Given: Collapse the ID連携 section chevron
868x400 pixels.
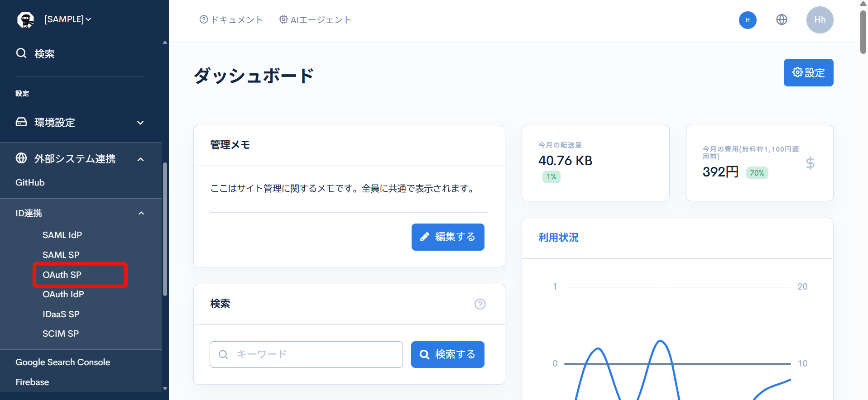Looking at the screenshot, I should click(141, 213).
